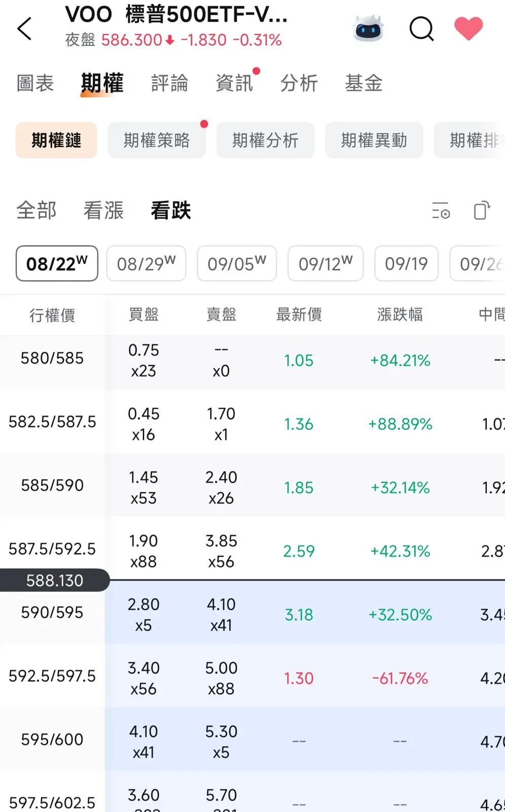Image resolution: width=505 pixels, height=812 pixels.
Task: Open the option chain display settings icon
Action: (x=441, y=210)
